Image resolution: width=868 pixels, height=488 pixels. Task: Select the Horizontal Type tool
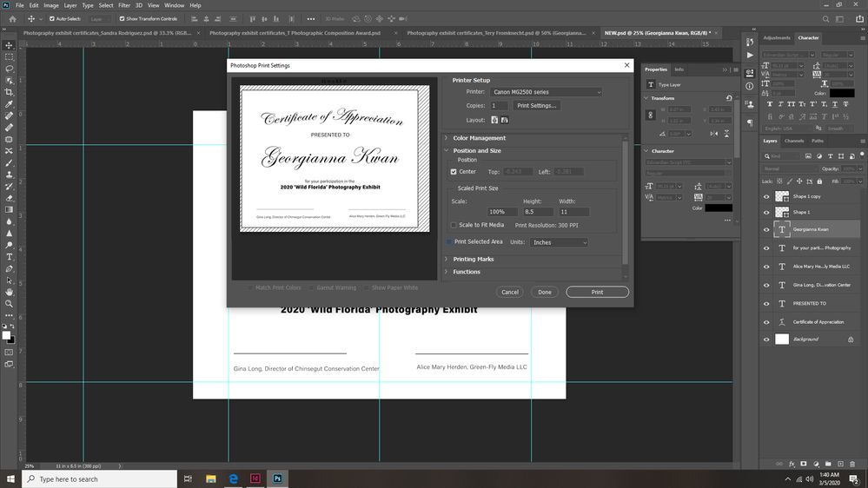pos(10,257)
